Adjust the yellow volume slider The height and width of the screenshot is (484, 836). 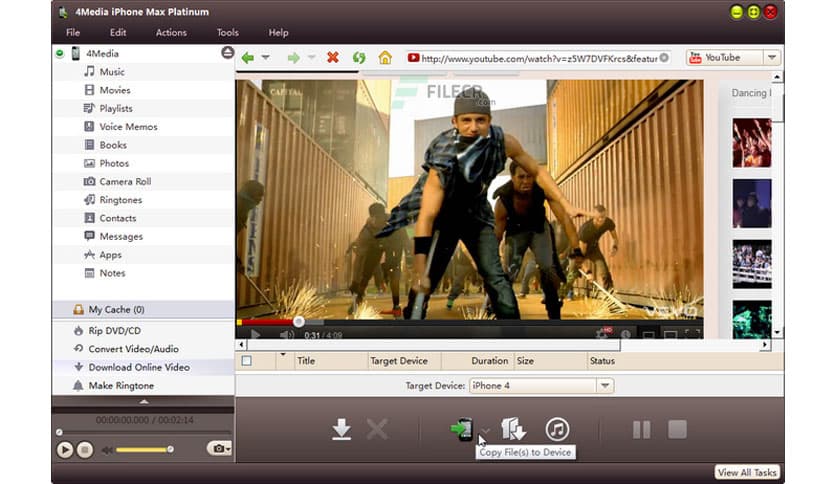click(x=144, y=450)
